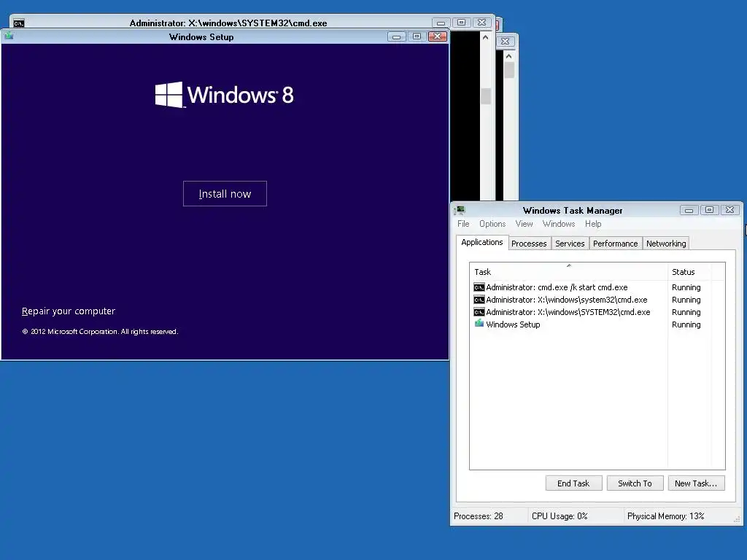The height and width of the screenshot is (560, 747).
Task: Open the Windows menu in Task Manager
Action: click(x=558, y=224)
